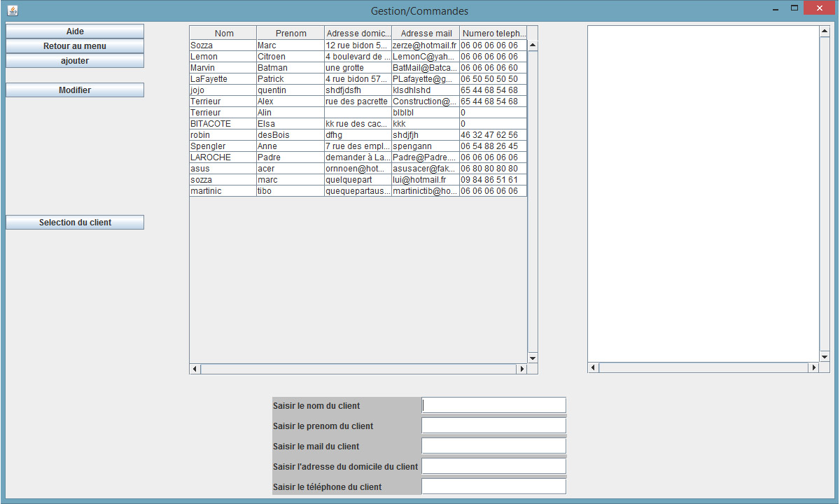Focus the client nom input field
This screenshot has height=504, width=840.
(x=493, y=405)
